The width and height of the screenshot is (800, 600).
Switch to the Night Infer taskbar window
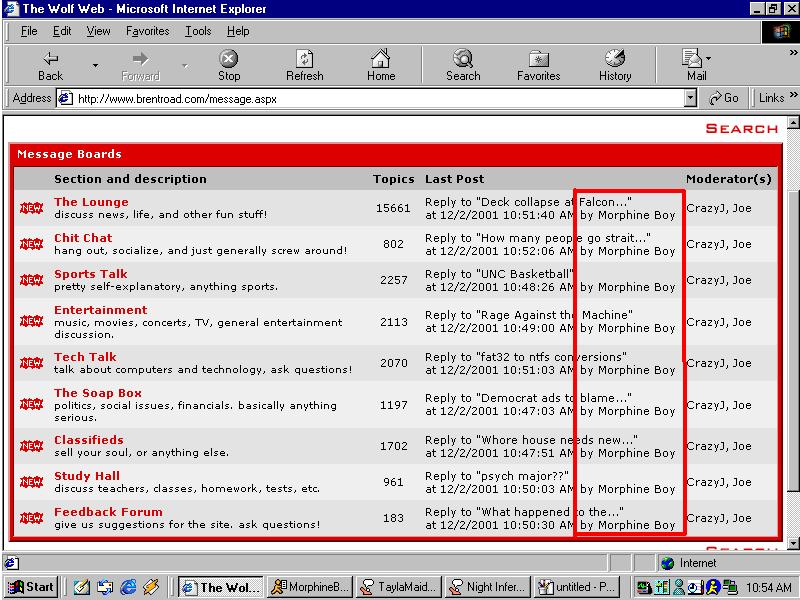pyautogui.click(x=485, y=587)
